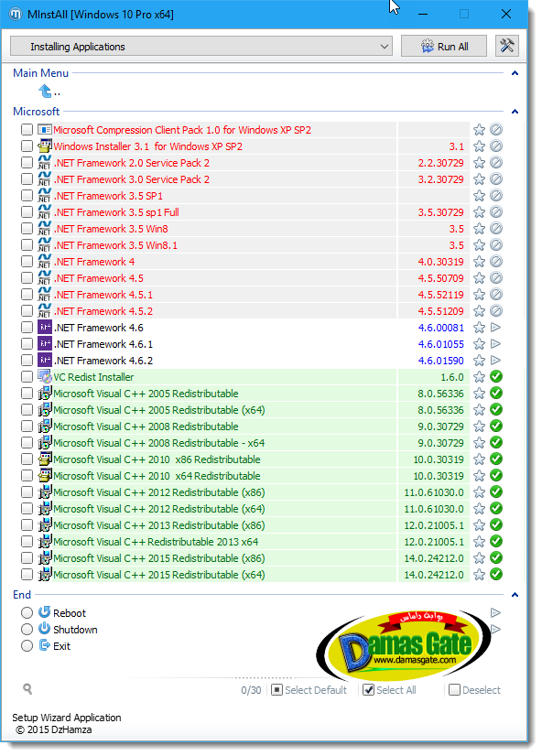Check the .NET Framework 4.6.2 checkbox

tap(27, 361)
